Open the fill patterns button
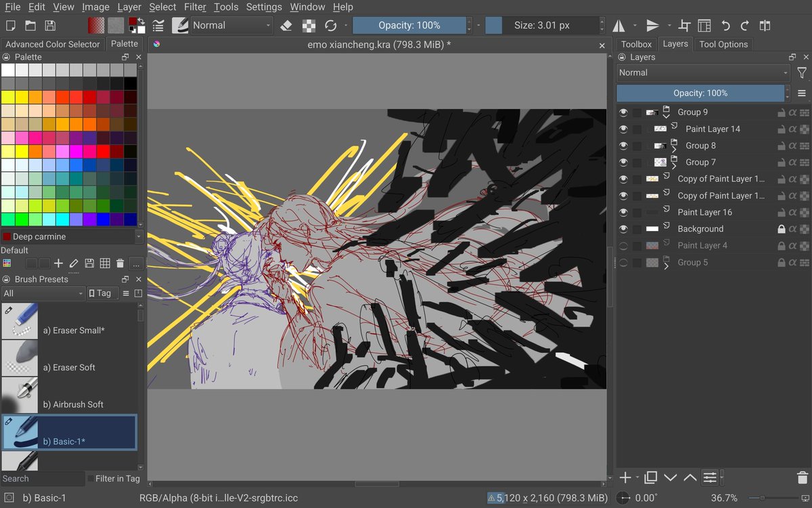The image size is (812, 508). (x=116, y=26)
